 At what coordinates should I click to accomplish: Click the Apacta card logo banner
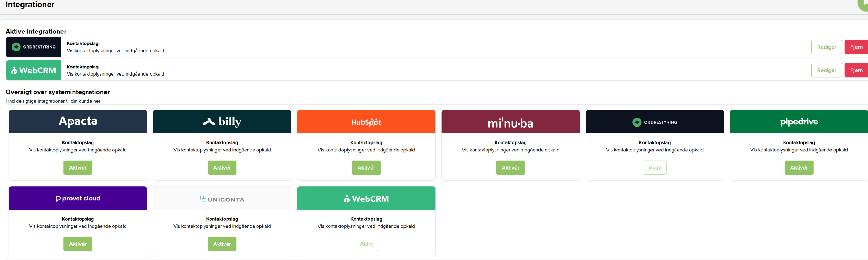coord(78,122)
